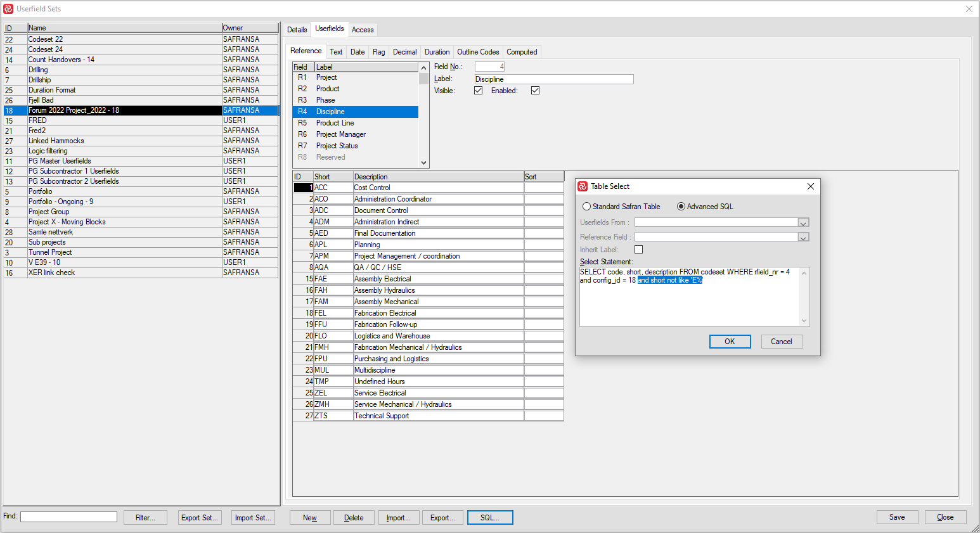The image size is (980, 533).
Task: Click the Save button
Action: (897, 517)
